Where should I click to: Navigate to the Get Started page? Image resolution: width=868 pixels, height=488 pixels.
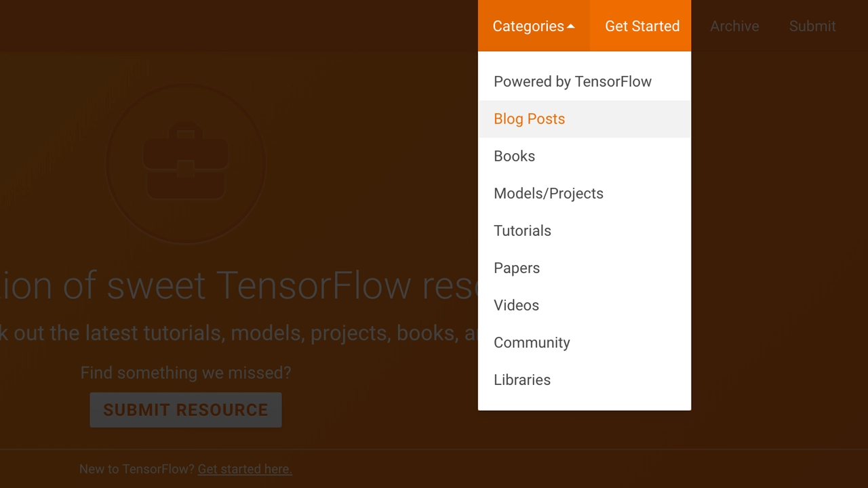(x=642, y=26)
